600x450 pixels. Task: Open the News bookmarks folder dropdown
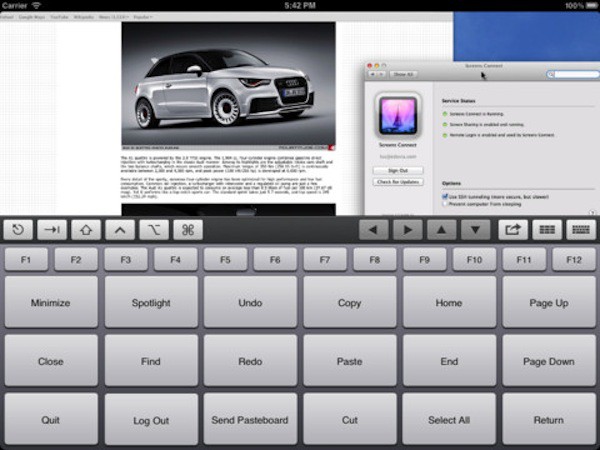(x=111, y=18)
